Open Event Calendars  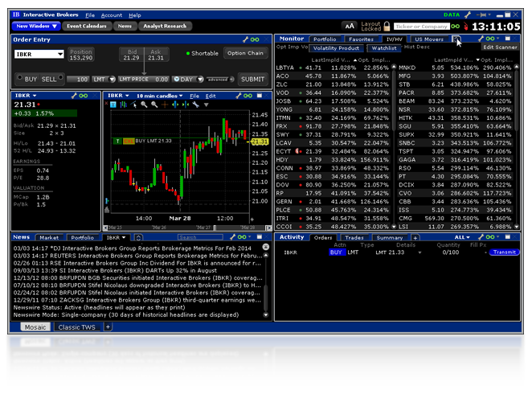(87, 27)
